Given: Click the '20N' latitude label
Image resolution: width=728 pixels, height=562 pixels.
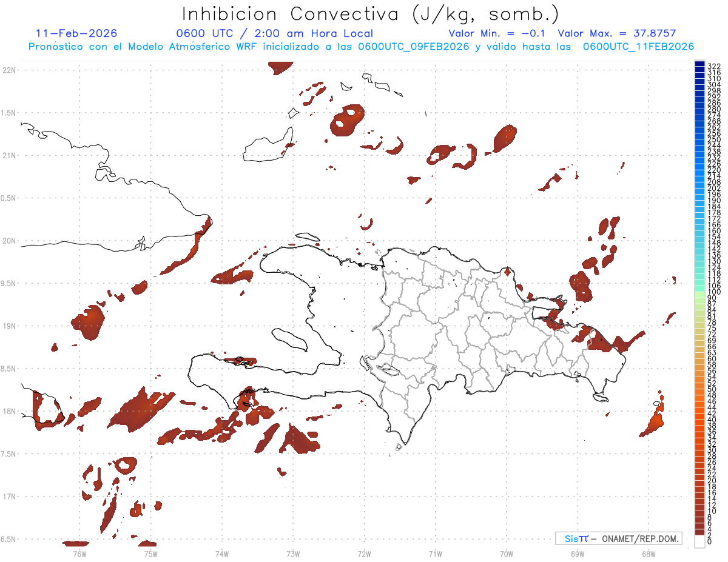Looking at the screenshot, I should tap(9, 241).
